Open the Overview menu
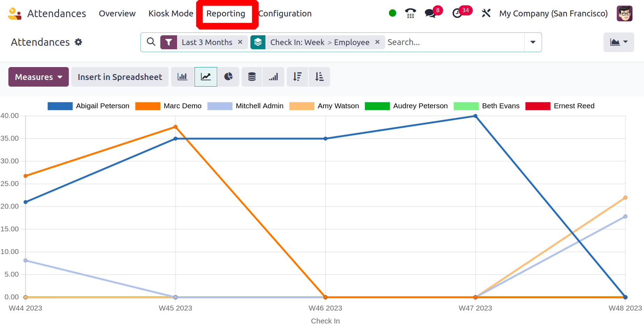This screenshot has height=329, width=644. click(117, 14)
